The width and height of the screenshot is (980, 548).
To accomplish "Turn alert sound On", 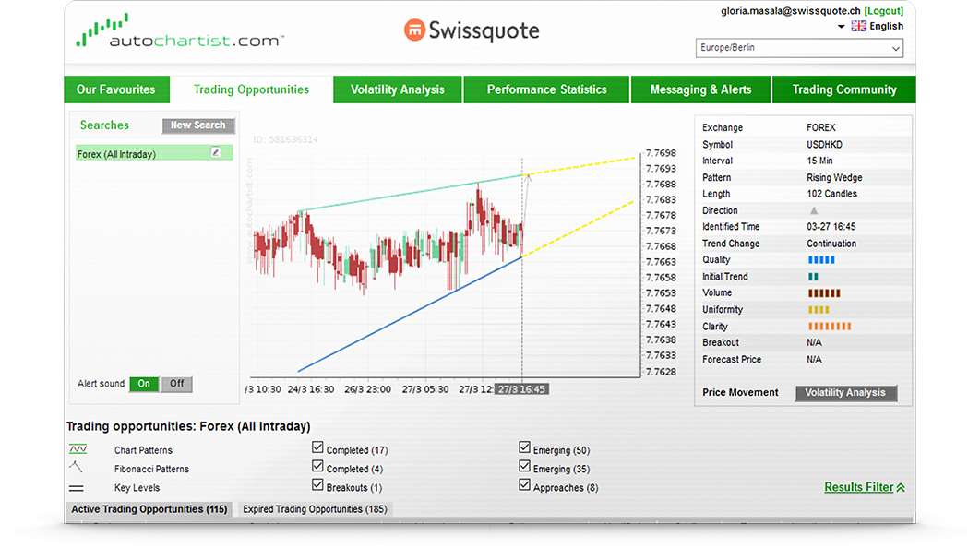I will pos(144,384).
